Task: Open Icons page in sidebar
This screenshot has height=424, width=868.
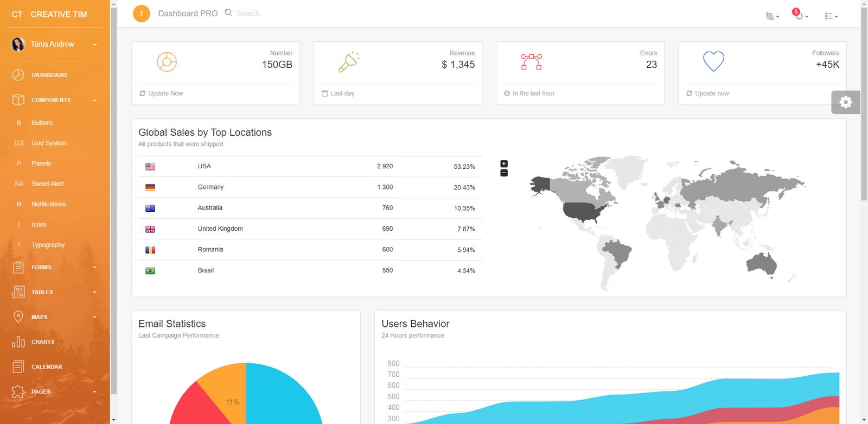Action: (39, 225)
